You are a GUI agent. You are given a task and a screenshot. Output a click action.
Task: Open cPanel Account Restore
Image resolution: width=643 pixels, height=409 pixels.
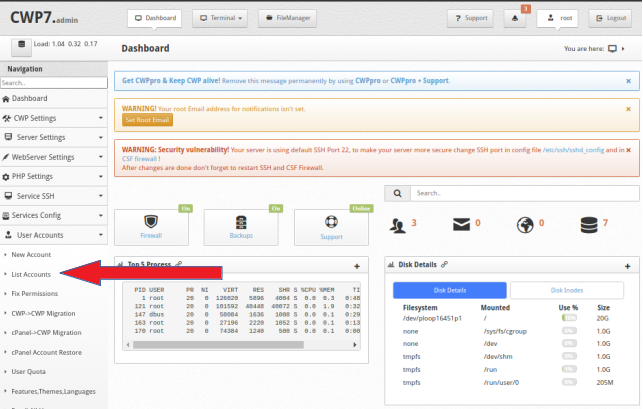click(46, 352)
